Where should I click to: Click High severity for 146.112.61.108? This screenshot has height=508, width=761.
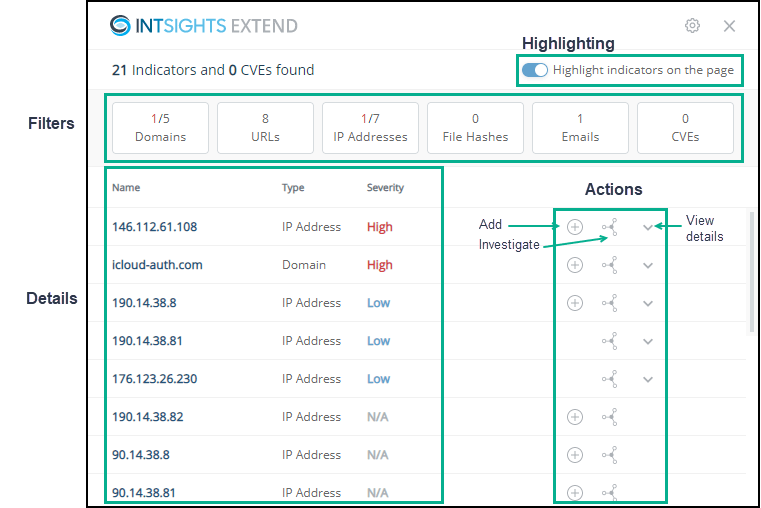(380, 227)
